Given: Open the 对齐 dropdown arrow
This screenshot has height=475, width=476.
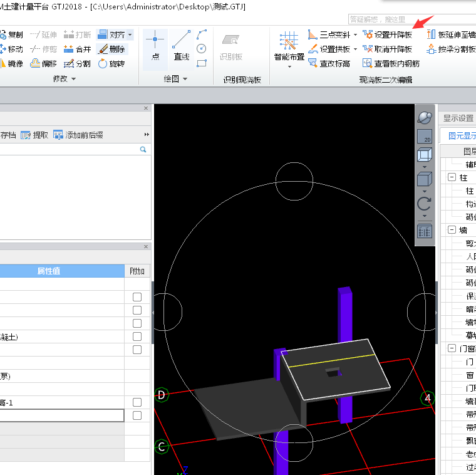Looking at the screenshot, I should click(130, 35).
